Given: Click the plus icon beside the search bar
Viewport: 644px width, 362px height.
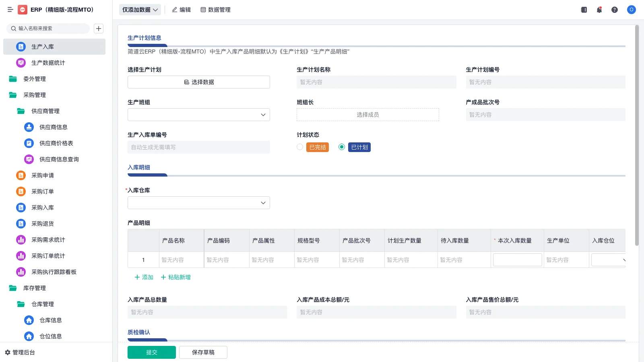Looking at the screenshot, I should tap(99, 29).
